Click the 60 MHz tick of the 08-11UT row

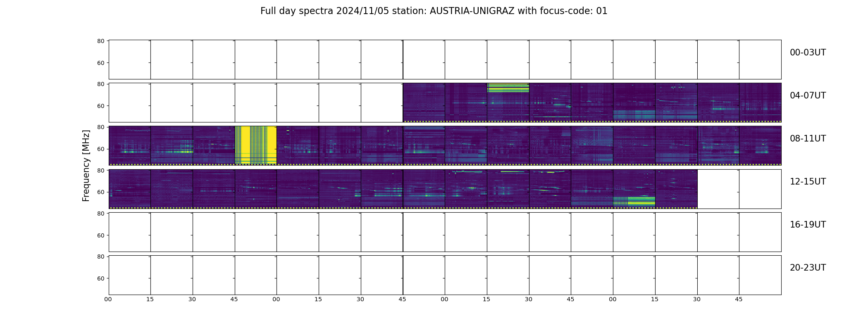tap(100, 149)
